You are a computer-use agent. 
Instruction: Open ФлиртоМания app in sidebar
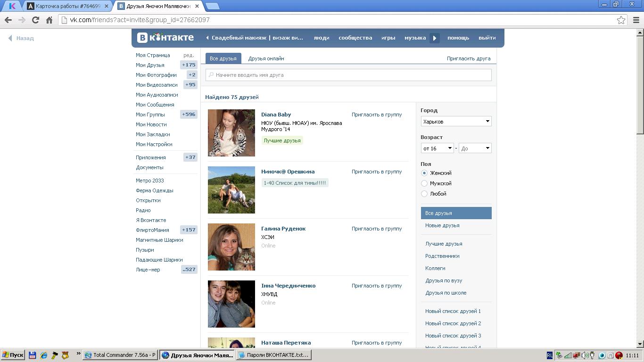coord(152,230)
